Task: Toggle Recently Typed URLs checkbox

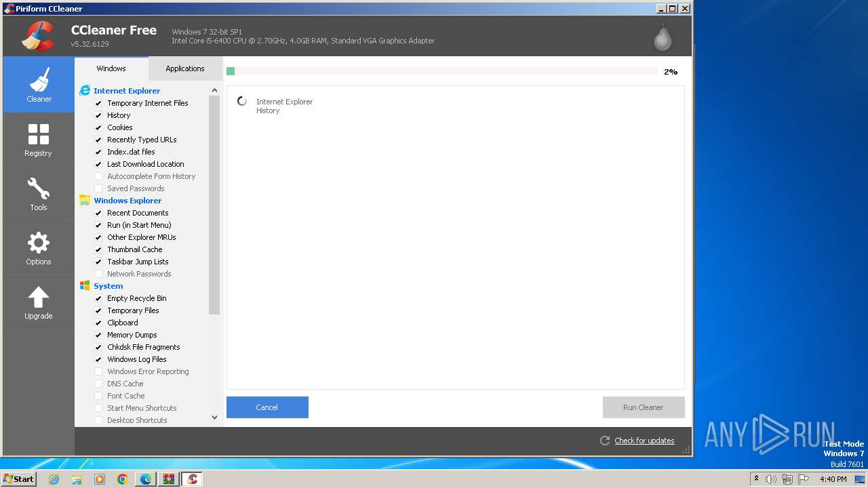Action: coord(98,140)
